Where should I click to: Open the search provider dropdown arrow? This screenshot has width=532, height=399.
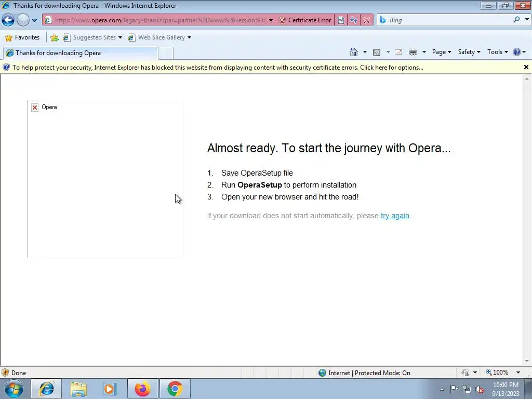point(527,20)
